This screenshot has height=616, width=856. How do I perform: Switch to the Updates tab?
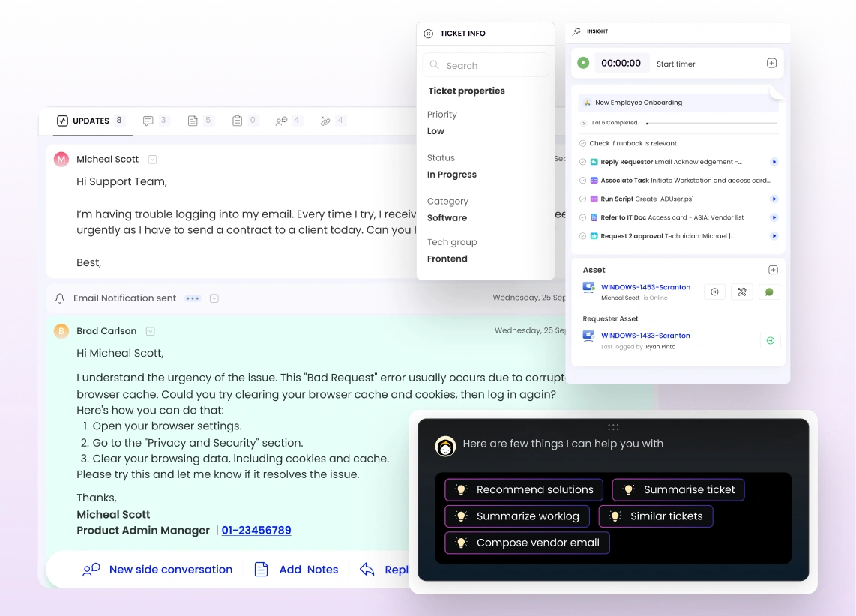89,121
